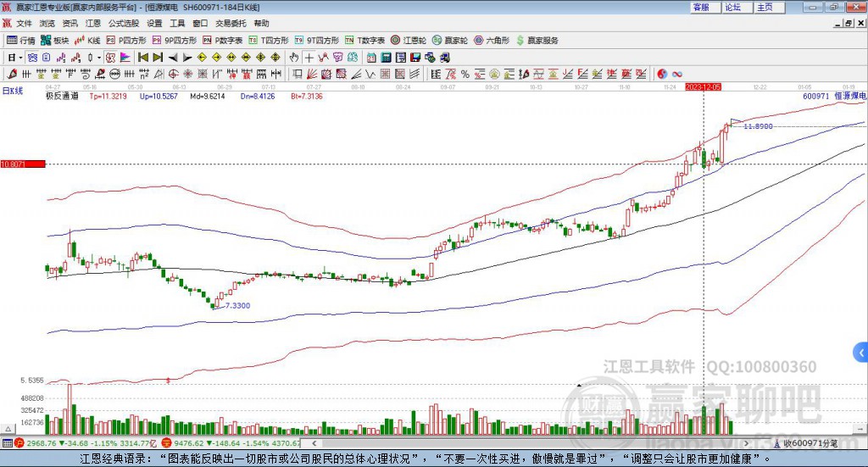The width and height of the screenshot is (868, 467).
Task: Toggle the crosshair cursor tool
Action: tap(309, 58)
